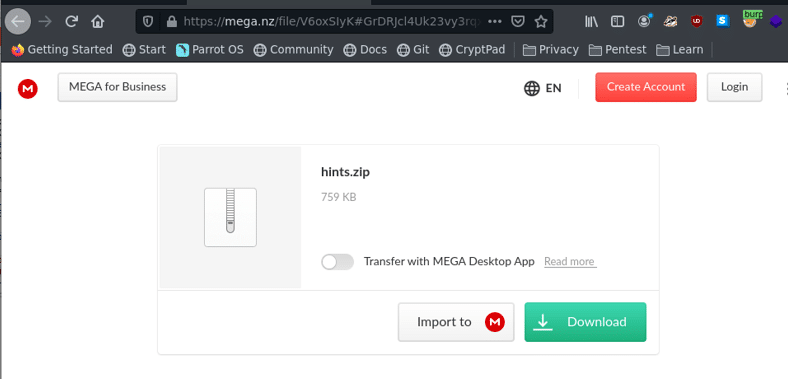Open the CryptPad bookmark

click(472, 50)
